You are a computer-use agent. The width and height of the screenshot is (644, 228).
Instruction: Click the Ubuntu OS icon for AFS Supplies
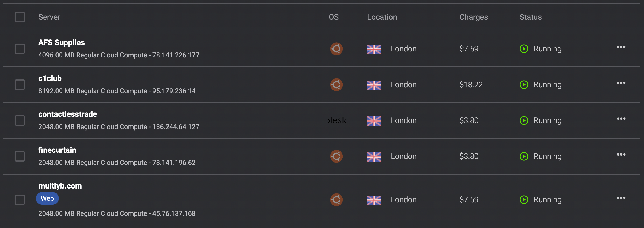click(x=336, y=49)
